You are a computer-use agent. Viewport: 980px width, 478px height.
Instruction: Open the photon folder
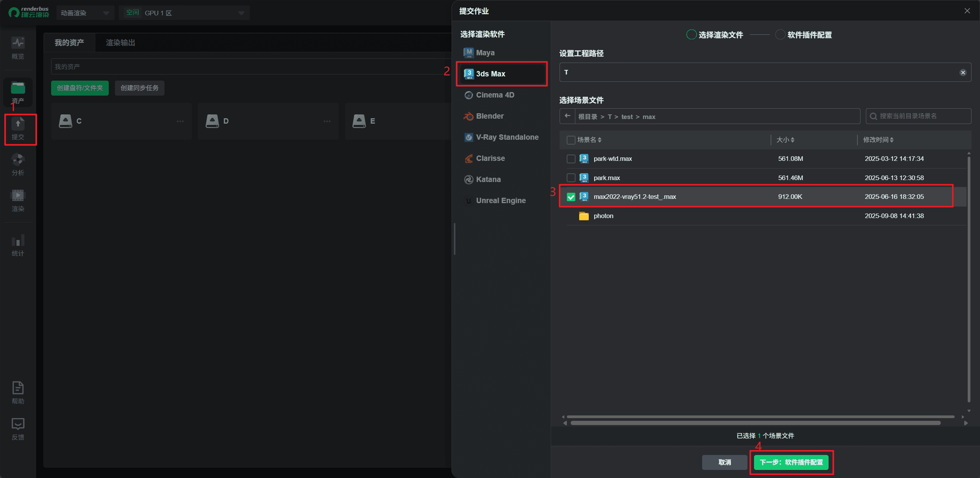pos(603,216)
